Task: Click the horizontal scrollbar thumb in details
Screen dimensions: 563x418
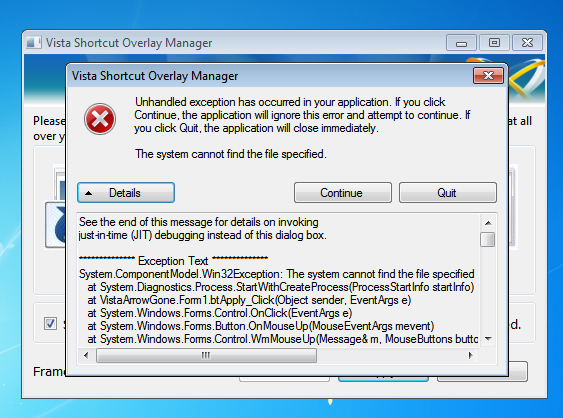Action: point(206,356)
